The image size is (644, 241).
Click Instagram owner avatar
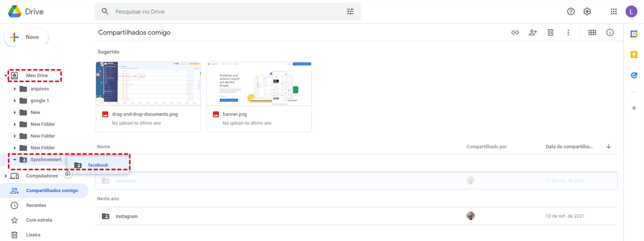471,216
